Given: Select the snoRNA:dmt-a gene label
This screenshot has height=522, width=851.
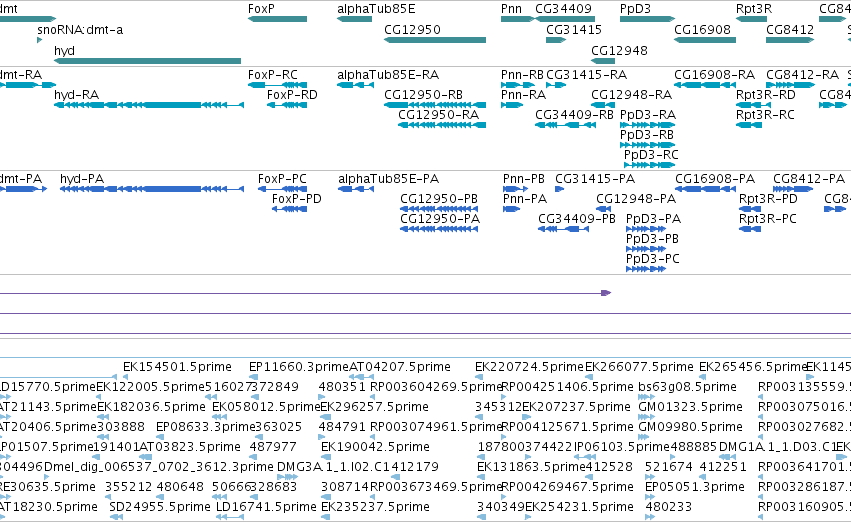Looking at the screenshot, I should coord(80,30).
